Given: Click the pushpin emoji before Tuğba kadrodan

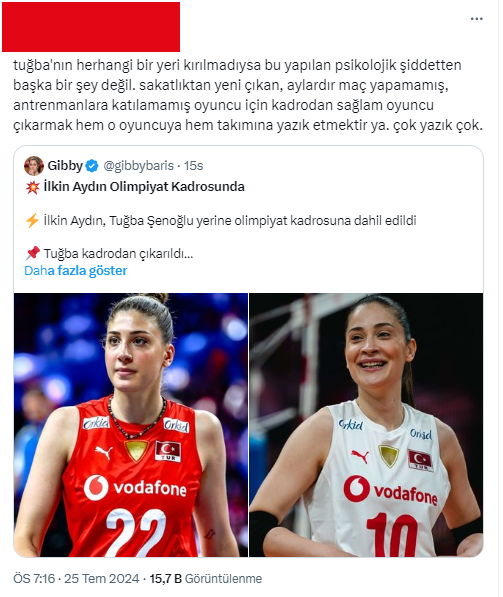Looking at the screenshot, I should point(32,253).
